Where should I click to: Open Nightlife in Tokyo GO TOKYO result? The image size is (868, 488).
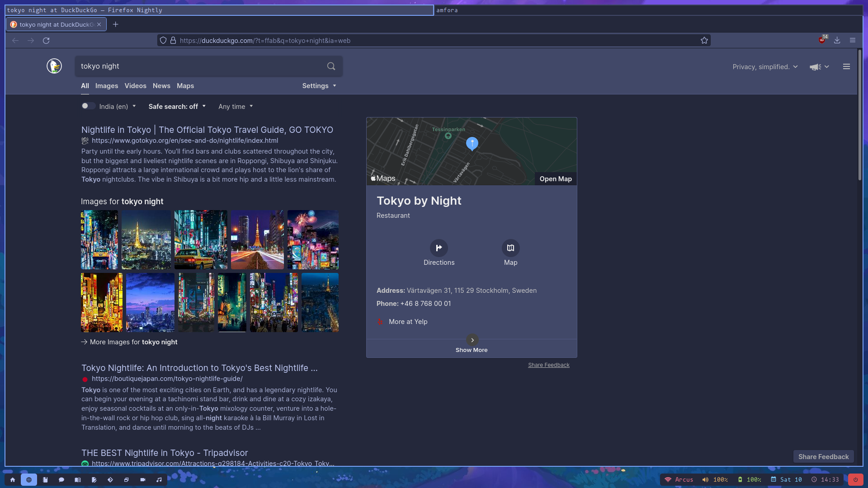click(207, 130)
